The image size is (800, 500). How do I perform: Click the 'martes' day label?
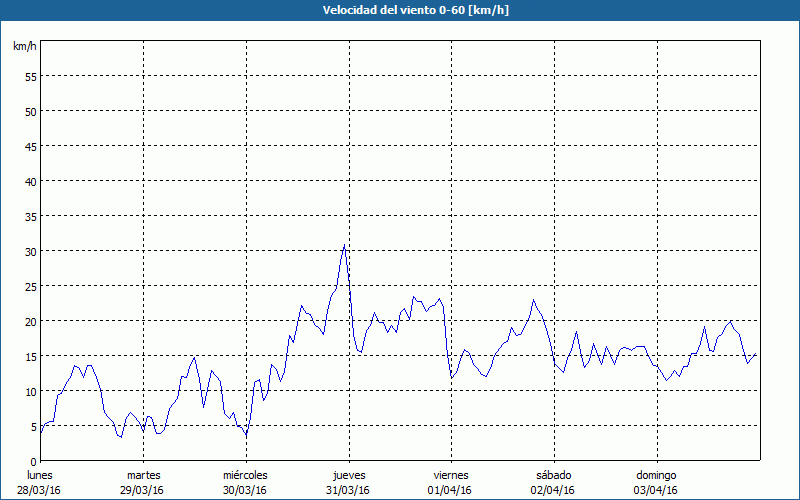click(143, 475)
